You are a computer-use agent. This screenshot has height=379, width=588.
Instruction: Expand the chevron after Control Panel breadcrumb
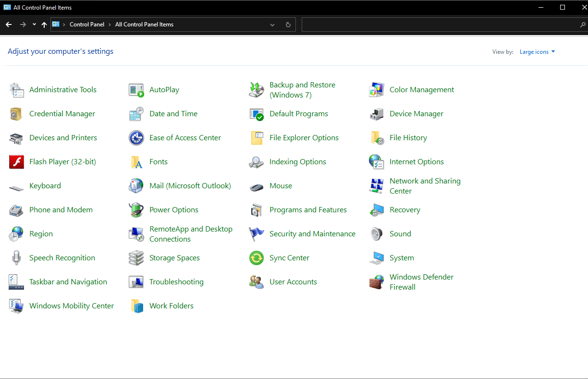pyautogui.click(x=110, y=24)
